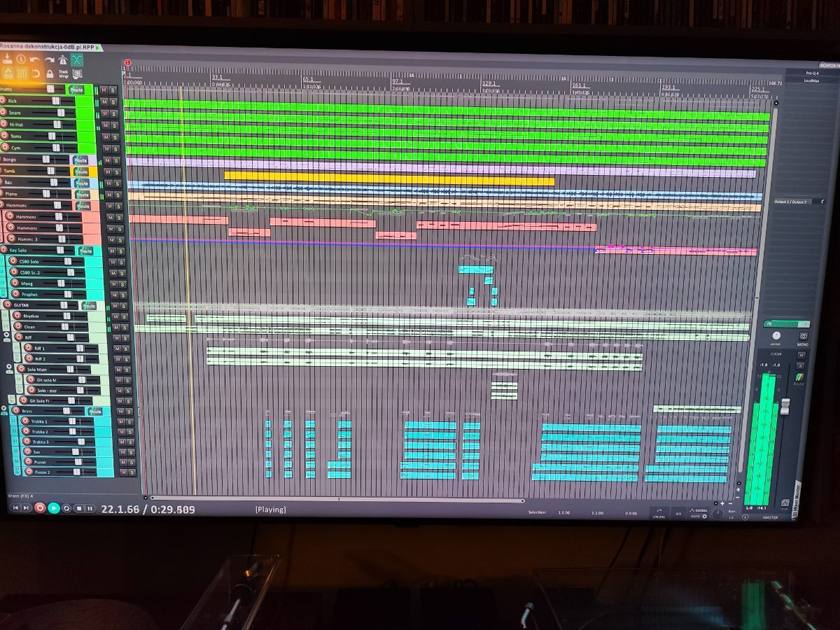Arm the Rhythm guitar track for recording
Image resolution: width=840 pixels, height=630 pixels.
coord(17,316)
